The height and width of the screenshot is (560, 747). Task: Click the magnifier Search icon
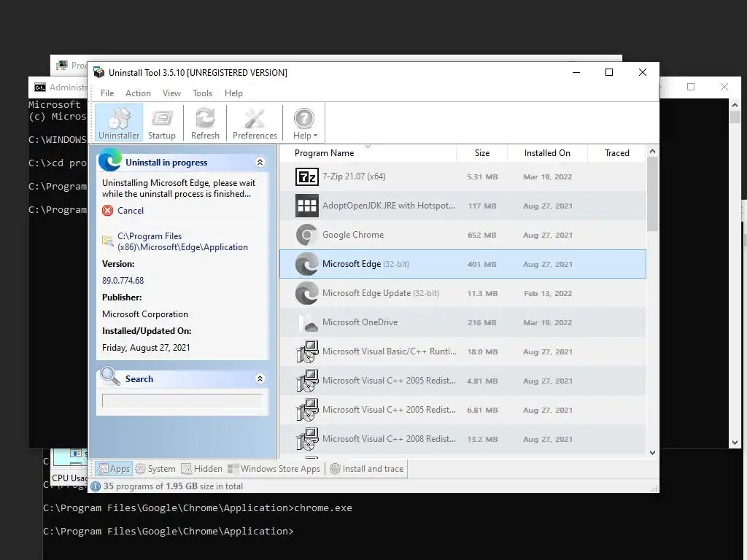110,376
